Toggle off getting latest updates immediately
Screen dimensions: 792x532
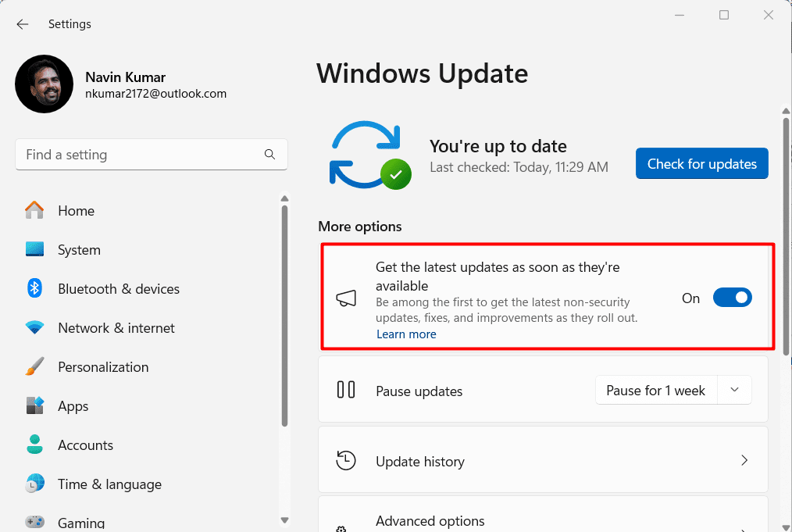point(732,298)
